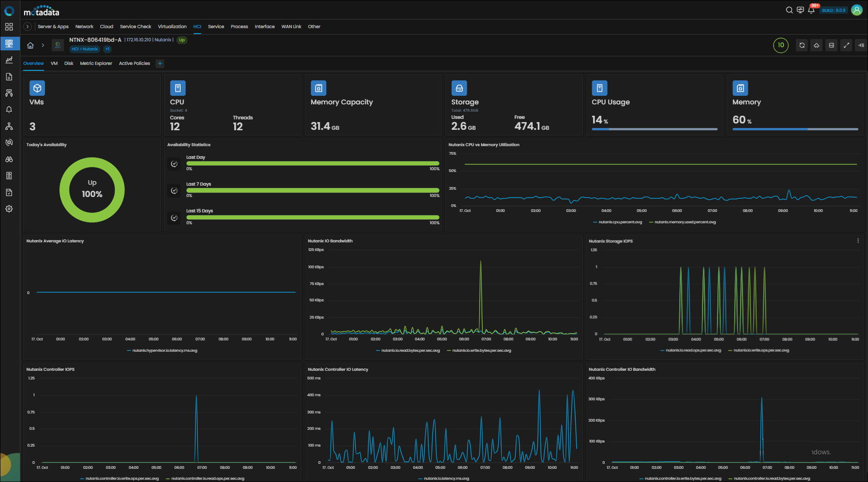Select the HCI category

(x=197, y=27)
